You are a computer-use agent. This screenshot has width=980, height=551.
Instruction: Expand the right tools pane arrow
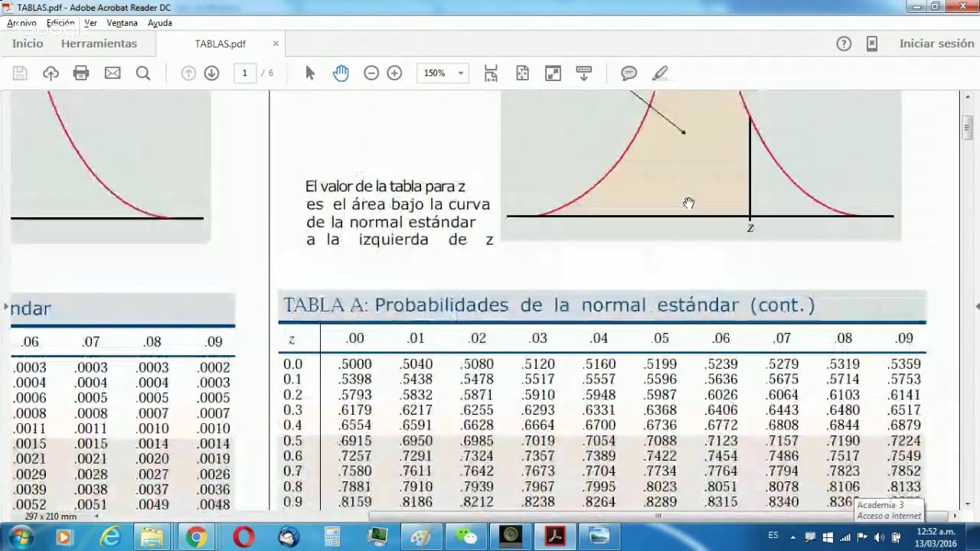pyautogui.click(x=976, y=306)
